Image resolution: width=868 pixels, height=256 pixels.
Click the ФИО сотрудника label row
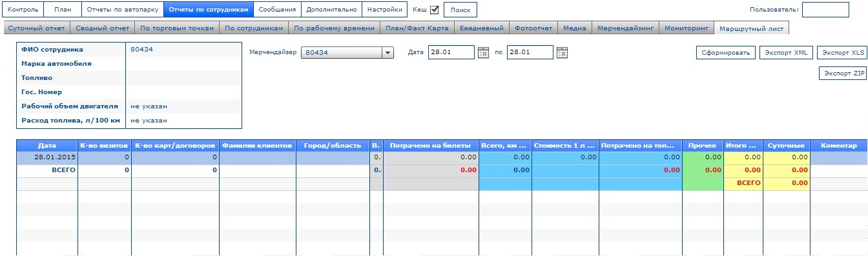click(x=71, y=49)
